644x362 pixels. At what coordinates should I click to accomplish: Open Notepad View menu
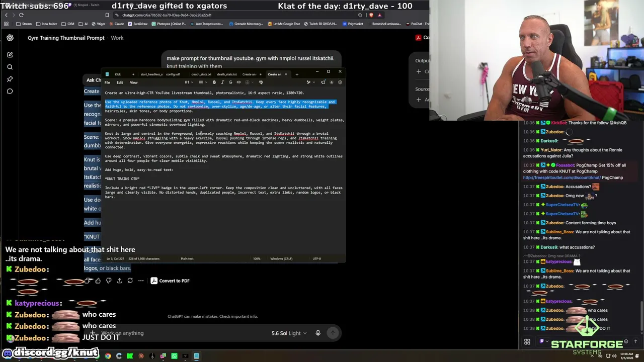134,82
